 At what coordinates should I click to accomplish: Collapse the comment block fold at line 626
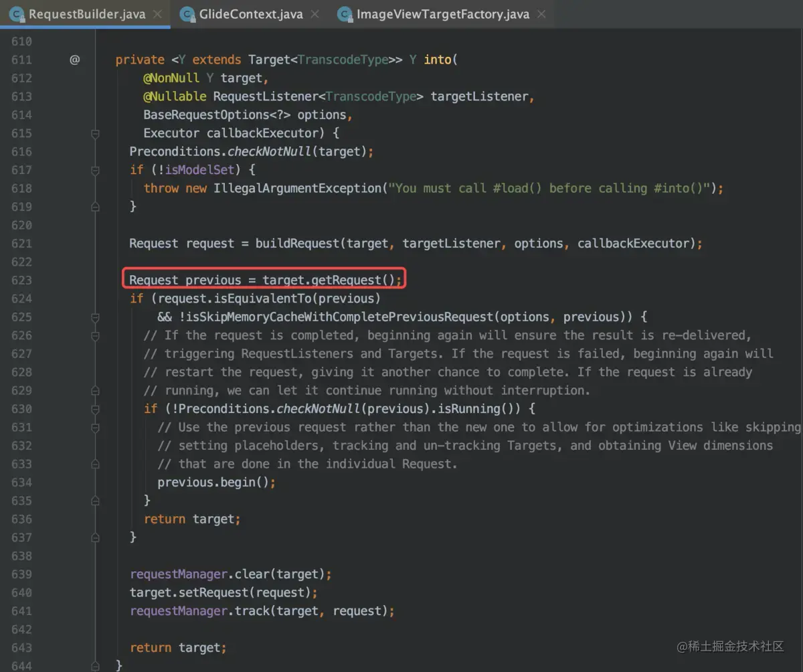(x=95, y=335)
